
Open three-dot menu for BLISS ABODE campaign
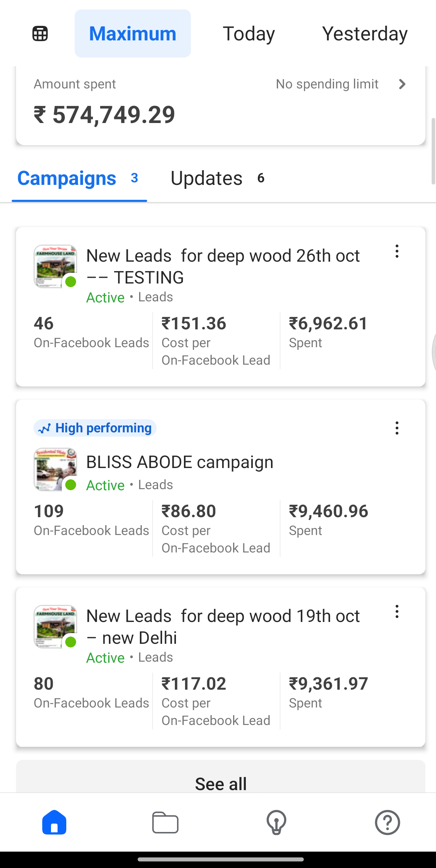397,428
